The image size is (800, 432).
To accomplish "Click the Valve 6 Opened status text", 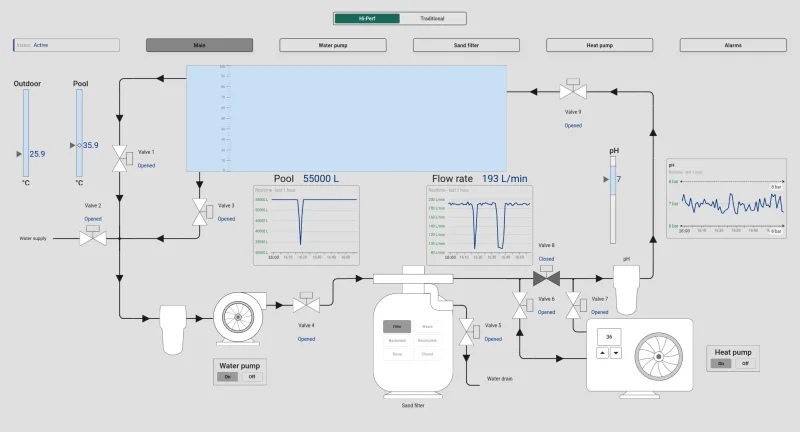I will click(546, 312).
